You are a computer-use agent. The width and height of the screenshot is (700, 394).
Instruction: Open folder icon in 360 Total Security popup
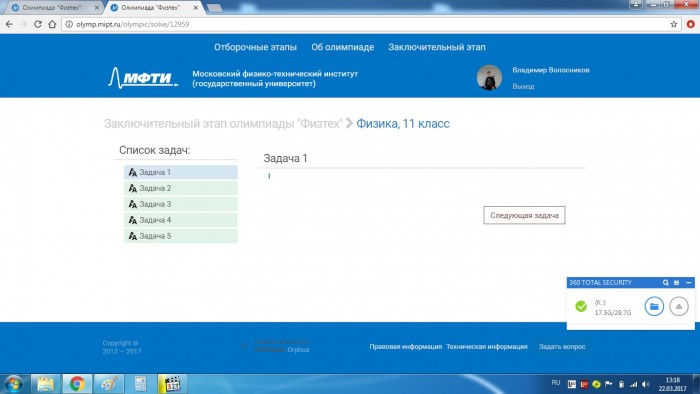[x=654, y=307]
